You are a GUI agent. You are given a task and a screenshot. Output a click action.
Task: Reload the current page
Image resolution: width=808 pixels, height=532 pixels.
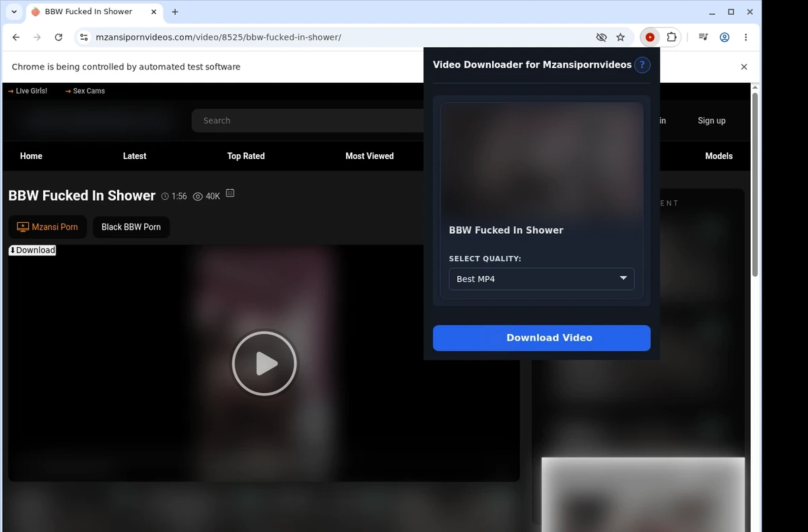(x=59, y=37)
